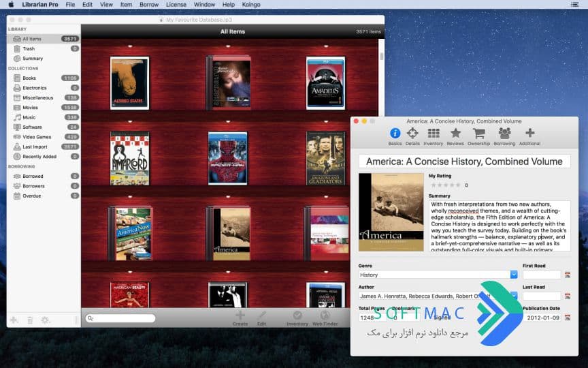Image resolution: width=588 pixels, height=368 pixels.
Task: Click the Author field
Action: [x=438, y=296]
